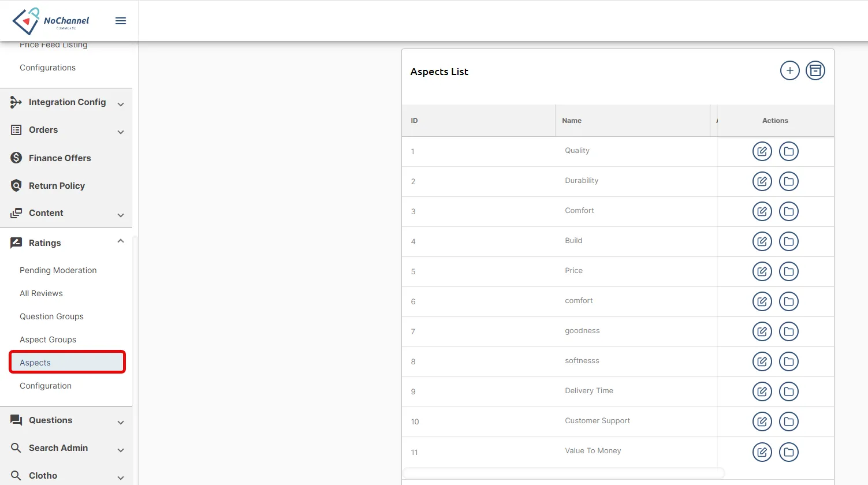The image size is (868, 485).
Task: Edit the Quality aspect
Action: tap(762, 151)
